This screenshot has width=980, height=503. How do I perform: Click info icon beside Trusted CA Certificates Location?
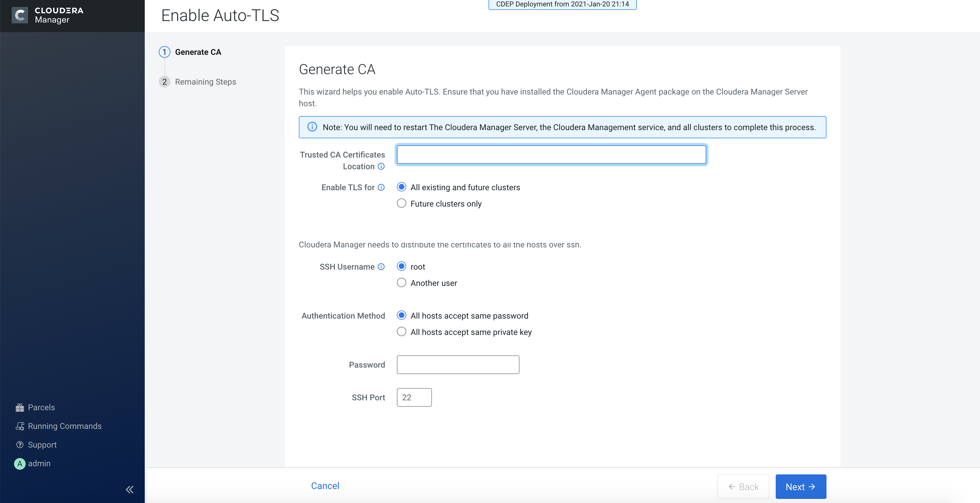tap(381, 167)
